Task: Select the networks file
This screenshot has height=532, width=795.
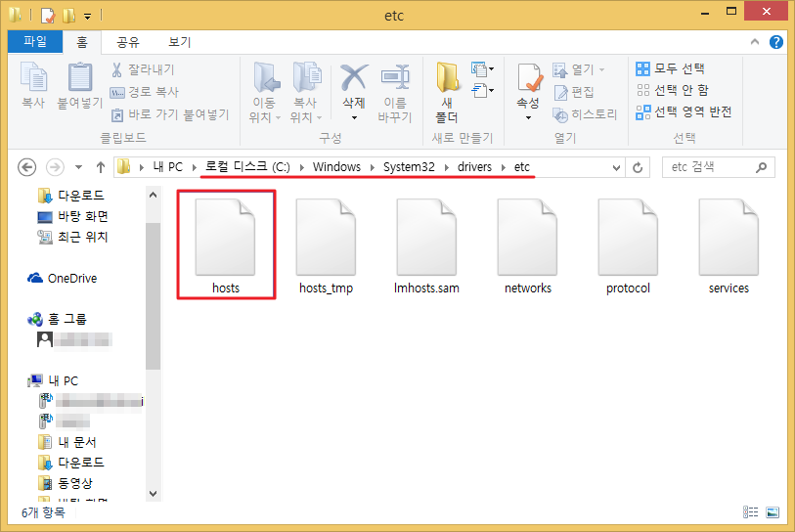Action: click(x=527, y=245)
